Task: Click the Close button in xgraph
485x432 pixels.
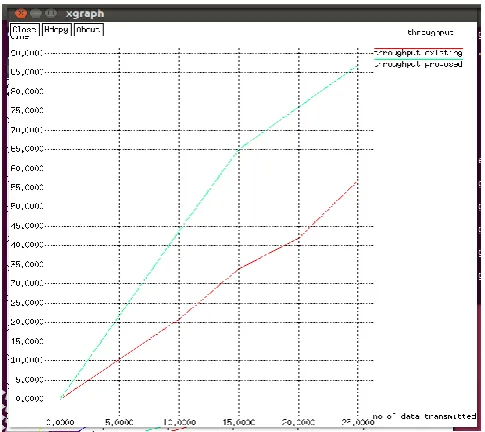Action: tap(24, 30)
